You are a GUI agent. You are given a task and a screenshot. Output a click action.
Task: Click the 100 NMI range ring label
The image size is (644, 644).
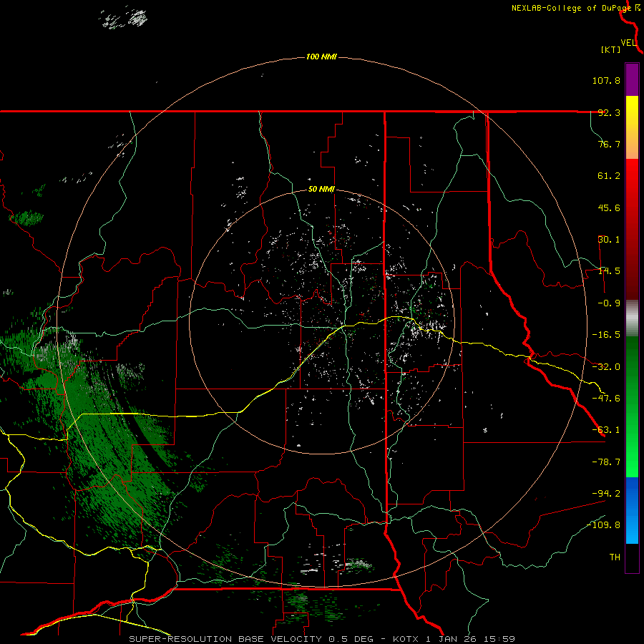coord(321,57)
